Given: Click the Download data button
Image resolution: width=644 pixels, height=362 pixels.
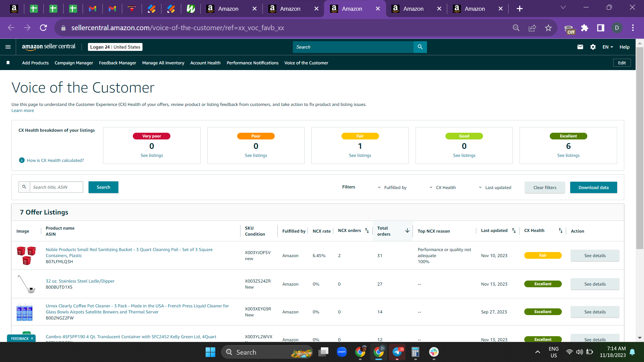Looking at the screenshot, I should [x=593, y=187].
